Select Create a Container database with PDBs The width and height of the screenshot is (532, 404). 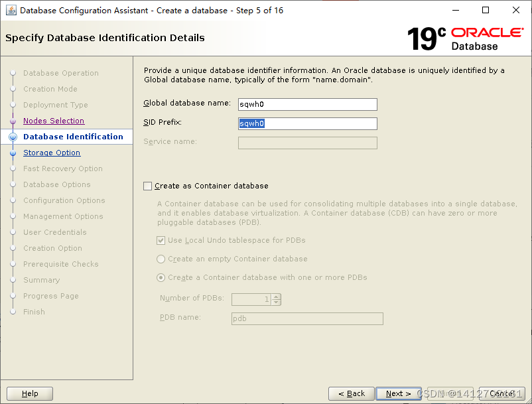tap(161, 278)
